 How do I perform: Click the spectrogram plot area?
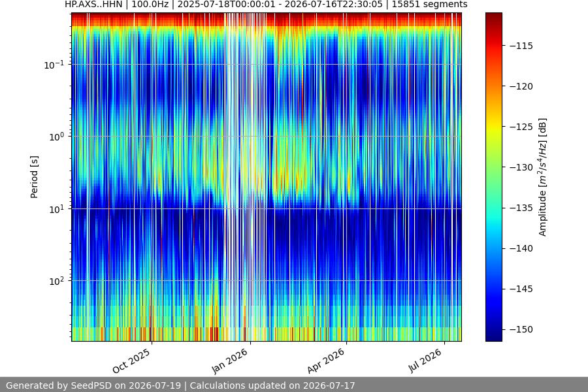267,177
